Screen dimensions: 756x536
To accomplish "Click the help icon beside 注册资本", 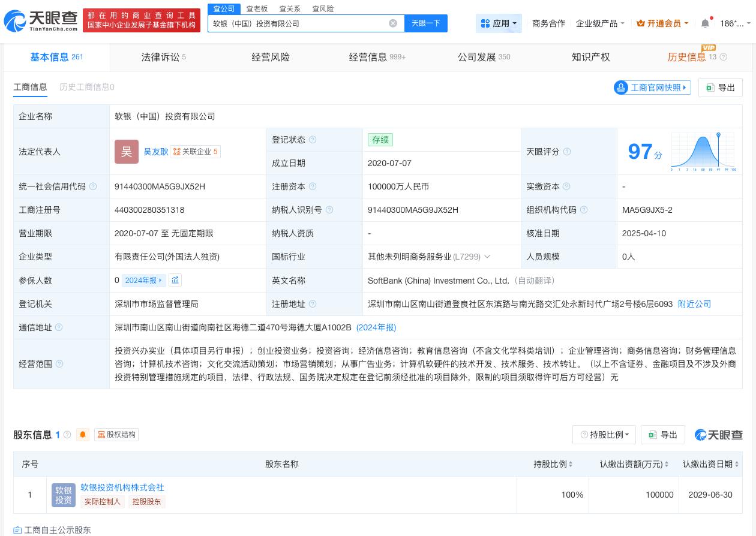I will [x=313, y=186].
